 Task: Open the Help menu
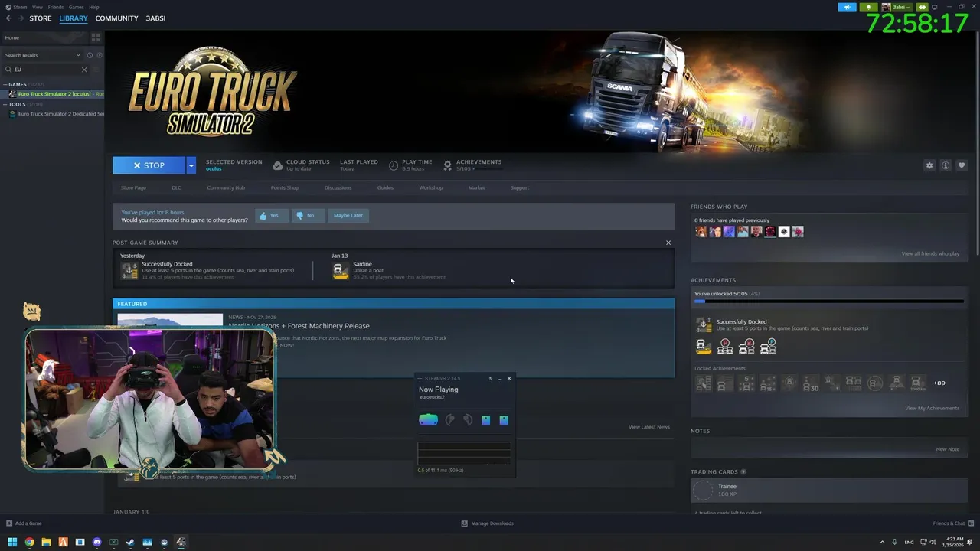point(94,7)
